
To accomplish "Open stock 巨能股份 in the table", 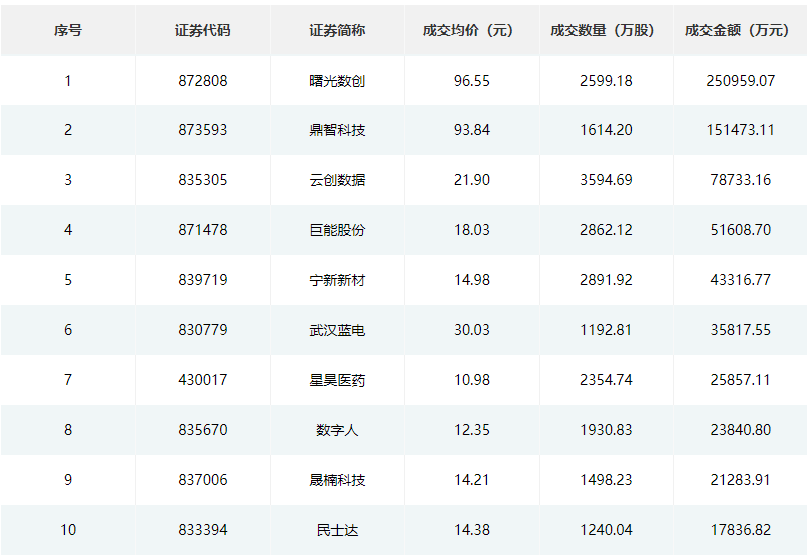I will [x=337, y=230].
